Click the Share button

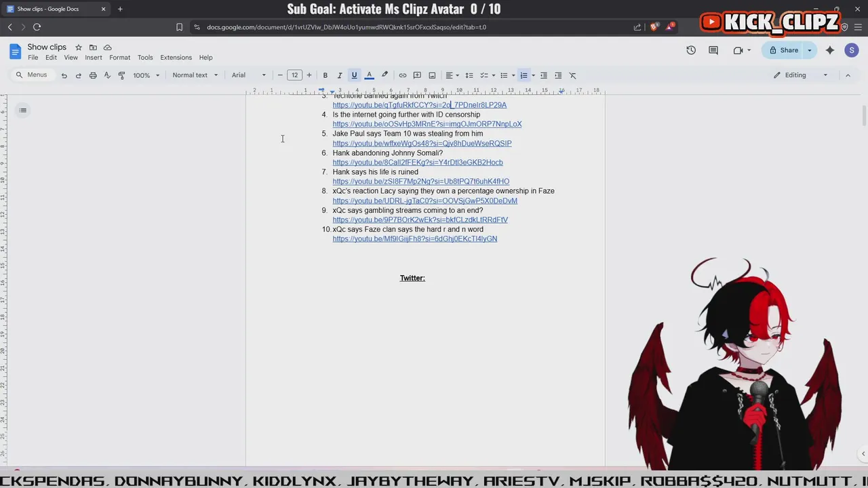(783, 50)
